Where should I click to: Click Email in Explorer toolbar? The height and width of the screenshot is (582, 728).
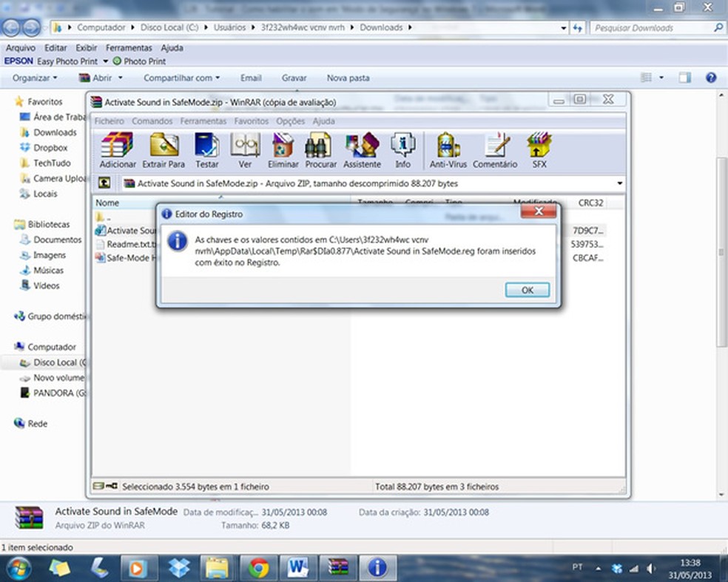[251, 78]
